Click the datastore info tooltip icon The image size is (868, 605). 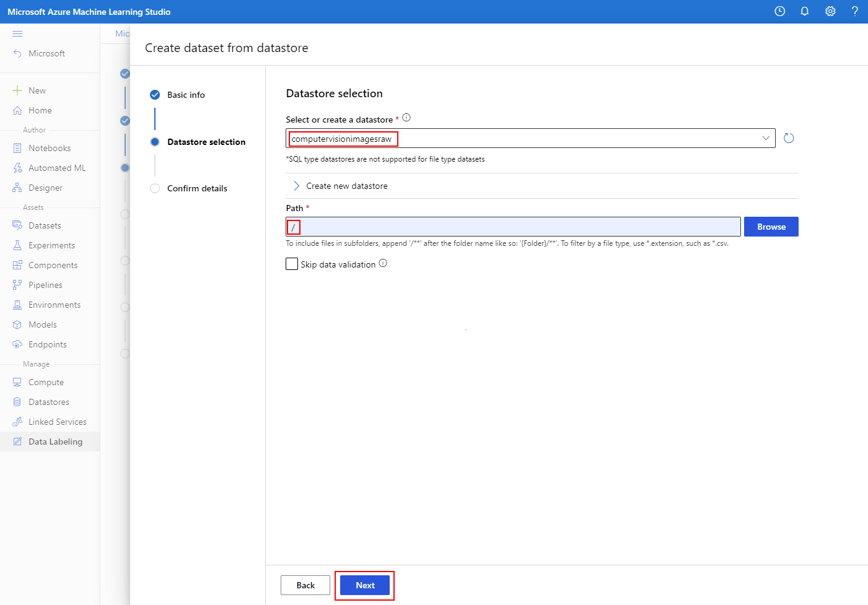pos(406,118)
